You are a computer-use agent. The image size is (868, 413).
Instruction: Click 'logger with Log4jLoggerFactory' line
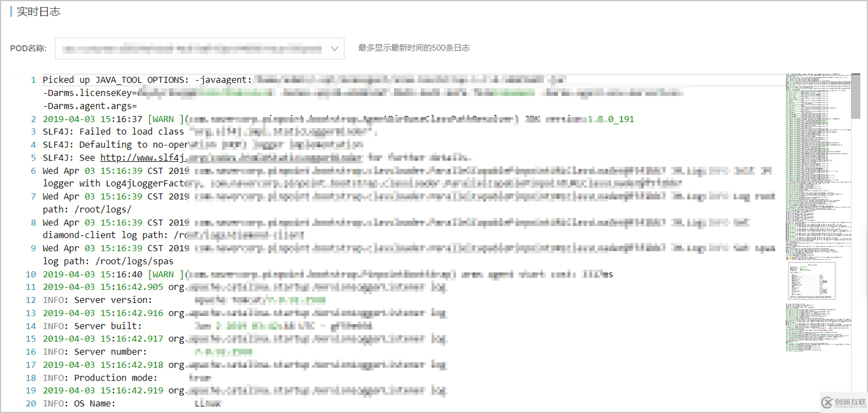(x=362, y=183)
